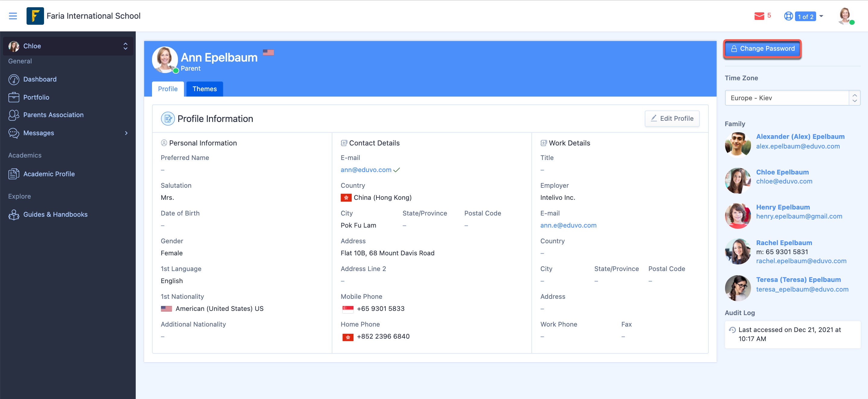868x399 pixels.
Task: Click the Change Password button
Action: (762, 49)
